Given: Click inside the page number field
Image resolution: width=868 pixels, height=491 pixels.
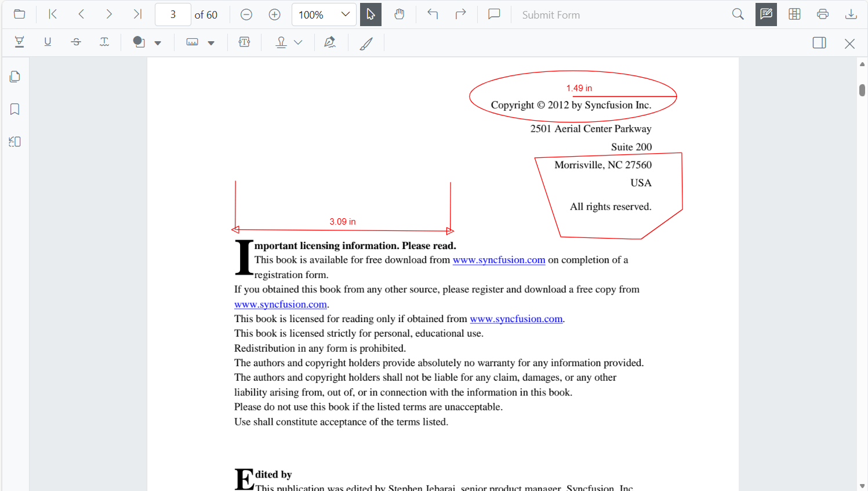Looking at the screenshot, I should tap(172, 15).
